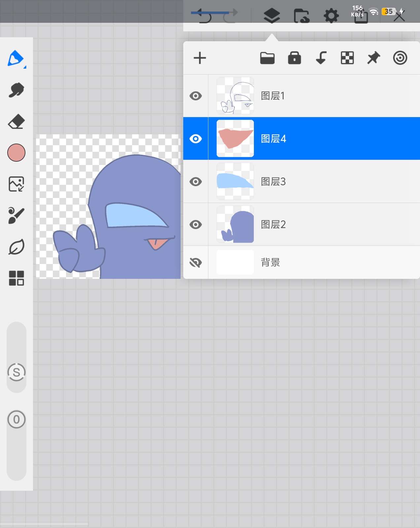Open the import image tool
The height and width of the screenshot is (528, 420).
[x=16, y=184]
